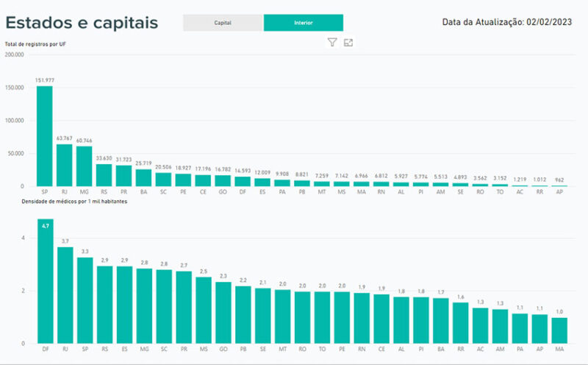Select the MA density bar at 1.0
Image resolution: width=588 pixels, height=365 pixels.
(560, 330)
